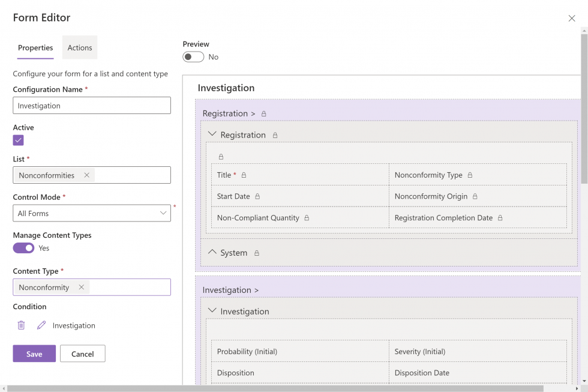The width and height of the screenshot is (588, 392).
Task: Delete the Investigation condition
Action: coord(22,325)
